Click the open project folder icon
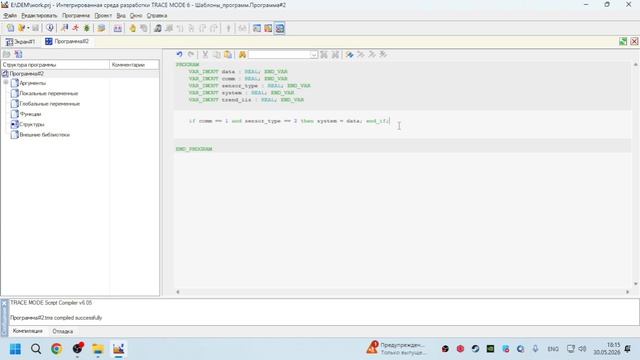 (x=21, y=28)
